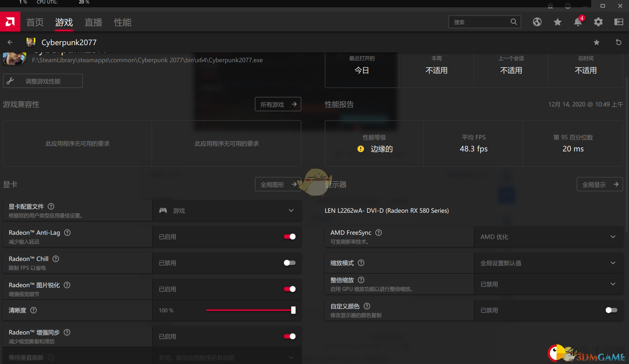Open settings gear icon
629x364 pixels.
click(598, 22)
